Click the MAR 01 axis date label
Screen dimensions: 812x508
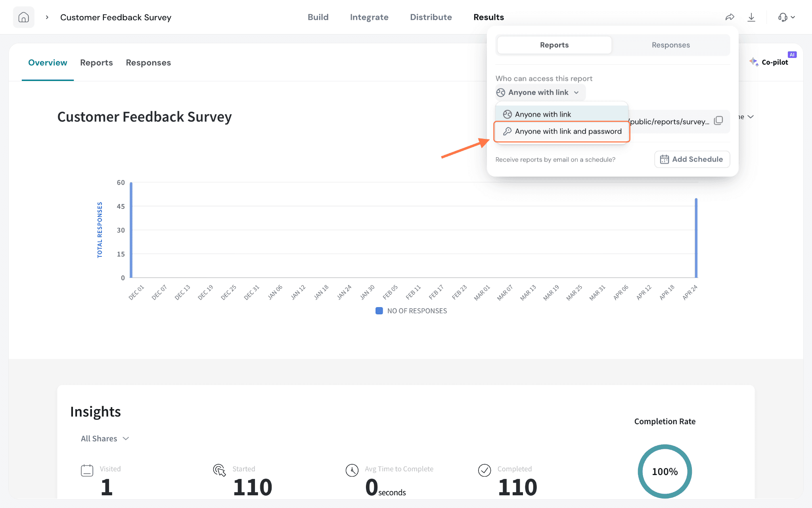coord(482,292)
